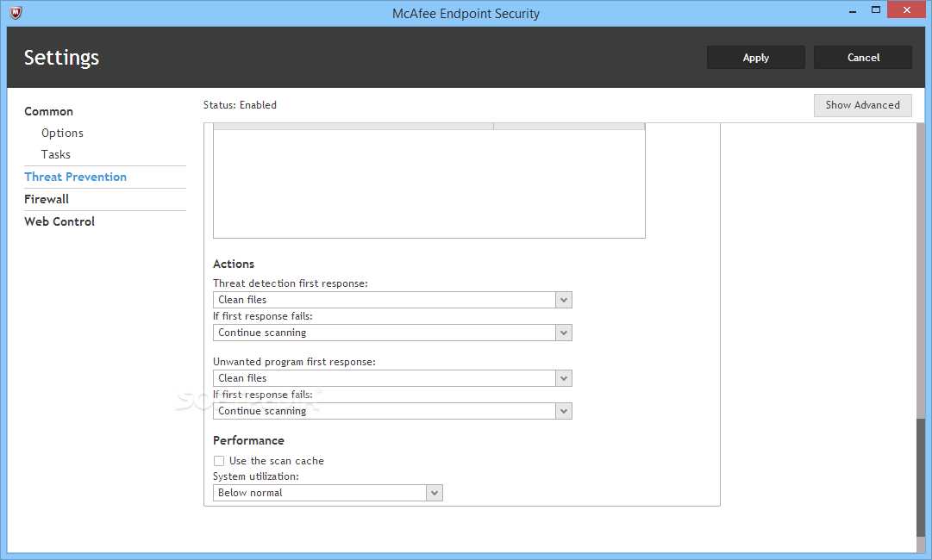Click the empty exclusions list box
The image size is (932, 560).
click(428, 183)
